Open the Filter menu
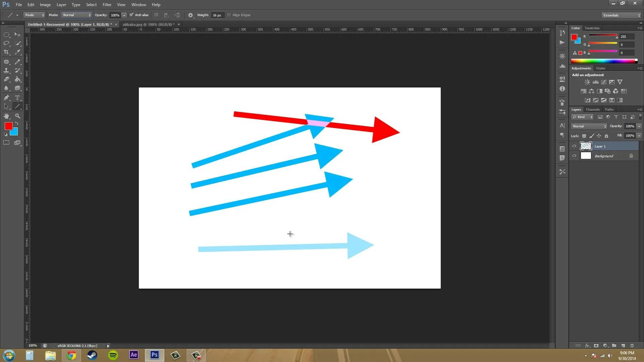 [x=107, y=4]
